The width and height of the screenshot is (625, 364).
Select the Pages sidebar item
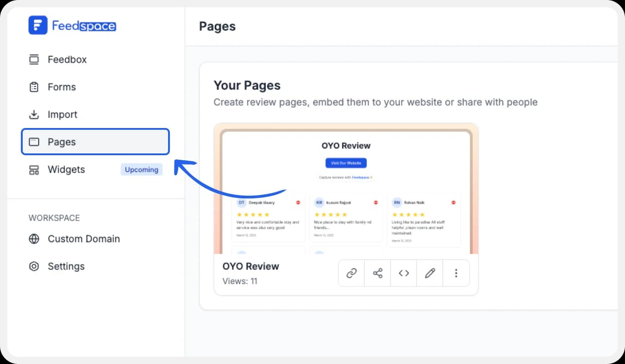[95, 142]
